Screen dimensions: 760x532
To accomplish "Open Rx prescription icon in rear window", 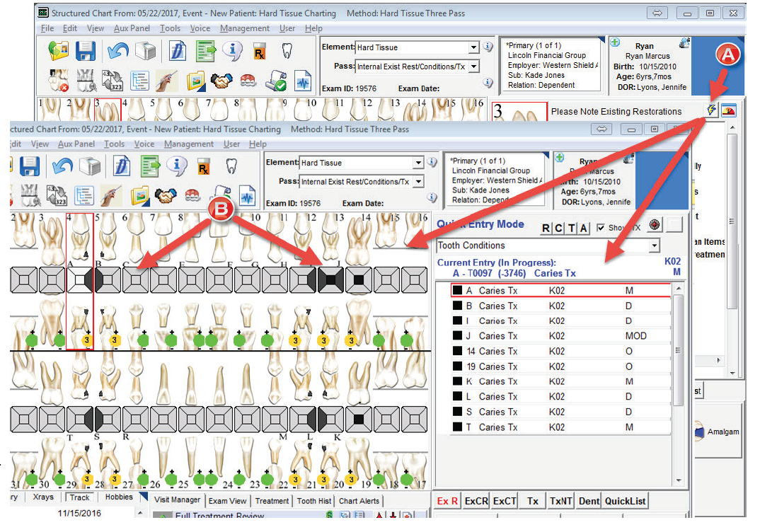I will pos(260,52).
